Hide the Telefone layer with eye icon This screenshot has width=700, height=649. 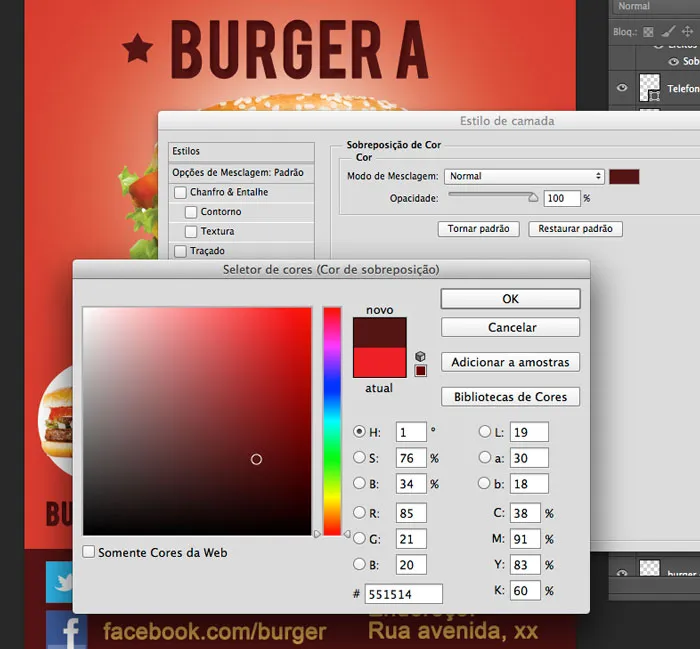point(621,88)
